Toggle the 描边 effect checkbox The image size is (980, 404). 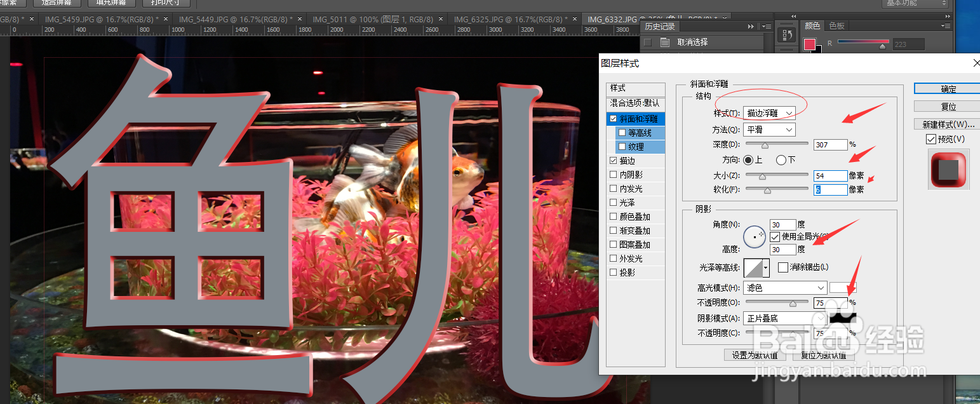click(613, 161)
